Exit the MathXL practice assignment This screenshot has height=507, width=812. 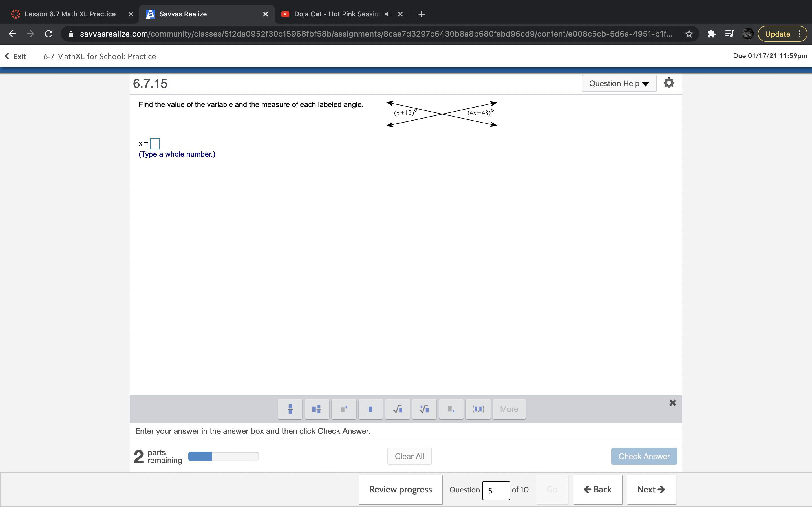(x=16, y=56)
